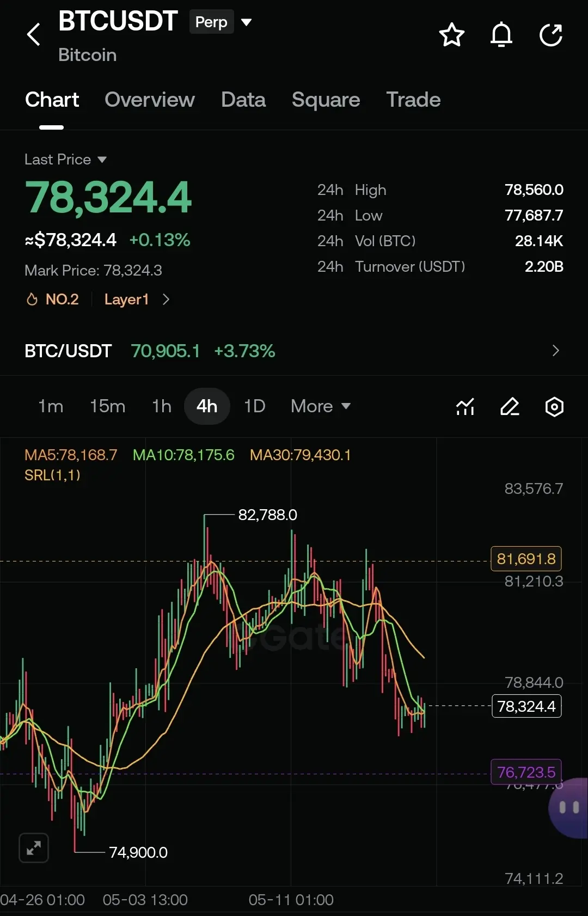Tap the MA30:79,430.1 indicator label
This screenshot has height=916, width=588.
[x=301, y=455]
